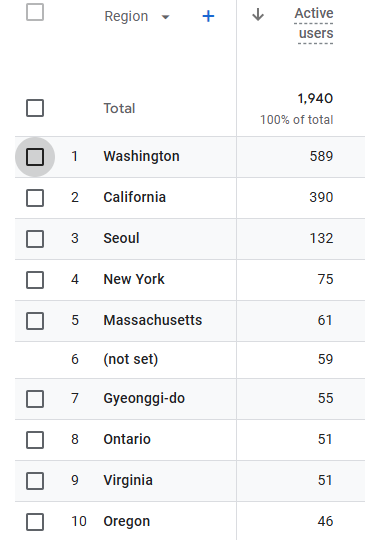Viewport: 365px width, 540px height.
Task: Click Washington's 589 active users value
Action: (321, 156)
